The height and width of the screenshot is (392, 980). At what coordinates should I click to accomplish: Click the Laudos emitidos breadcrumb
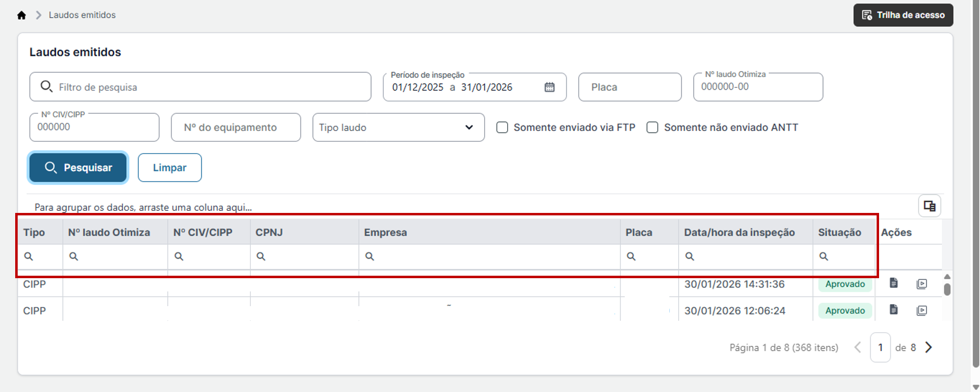click(82, 15)
